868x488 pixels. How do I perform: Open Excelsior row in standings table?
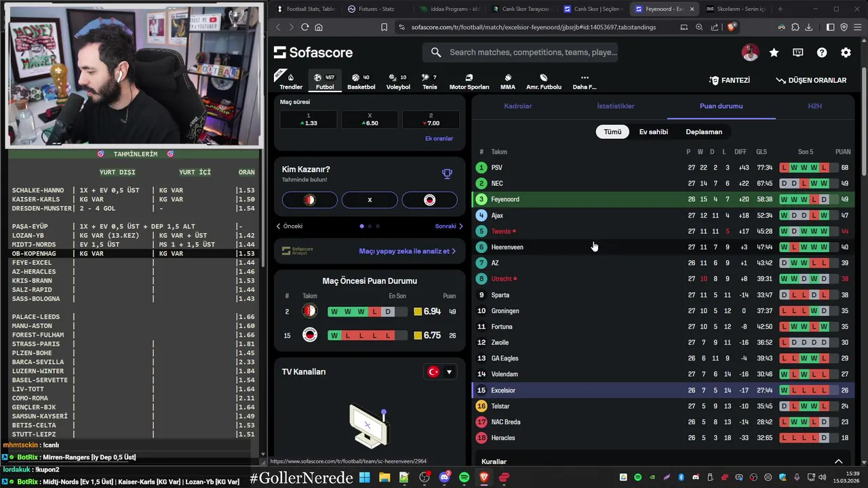tap(663, 390)
